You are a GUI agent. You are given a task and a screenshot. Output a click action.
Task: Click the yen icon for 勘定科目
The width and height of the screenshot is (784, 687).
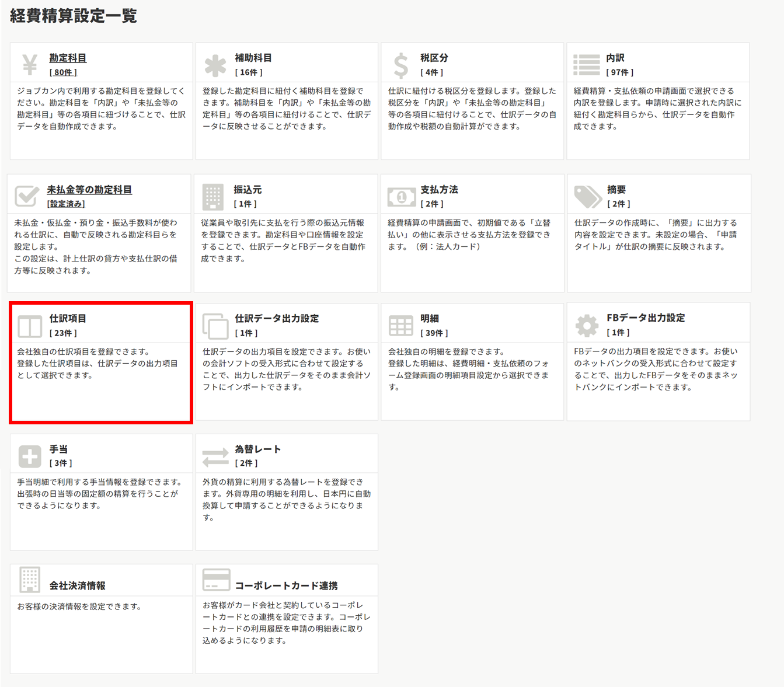(30, 65)
